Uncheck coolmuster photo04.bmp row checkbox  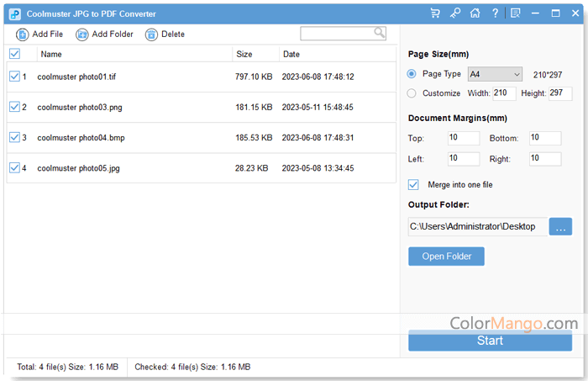(14, 137)
